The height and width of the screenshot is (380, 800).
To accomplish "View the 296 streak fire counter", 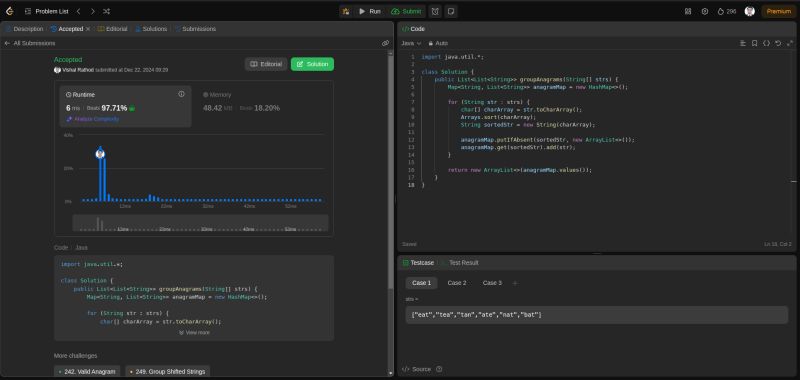I will 727,11.
